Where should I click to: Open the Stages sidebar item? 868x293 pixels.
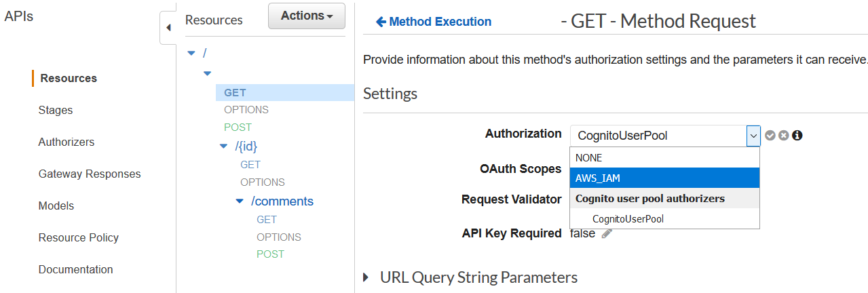pyautogui.click(x=56, y=110)
